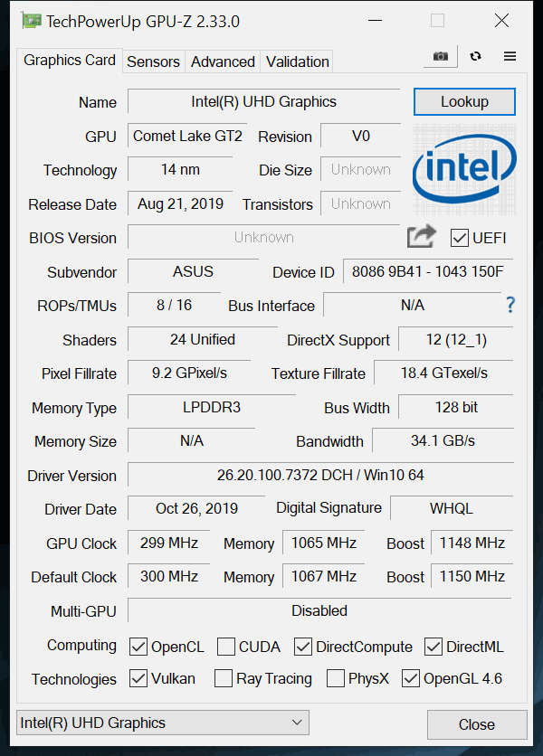Click the Intel vendor logo
The image size is (543, 756).
coord(464,168)
